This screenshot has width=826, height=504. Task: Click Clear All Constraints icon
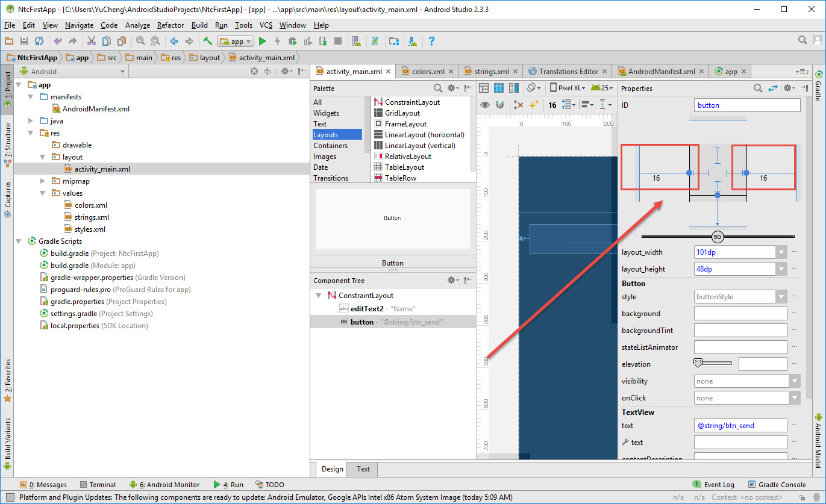[x=518, y=105]
